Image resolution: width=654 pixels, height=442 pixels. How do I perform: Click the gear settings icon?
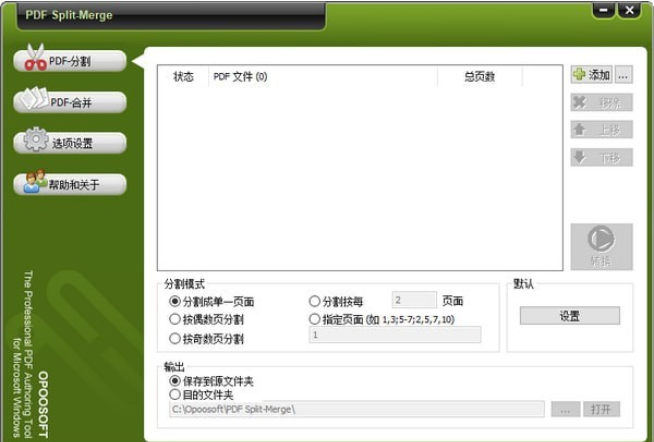tap(36, 139)
